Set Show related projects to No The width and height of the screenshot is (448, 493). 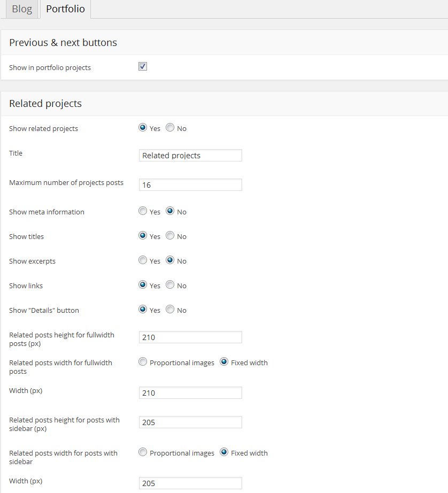click(170, 128)
